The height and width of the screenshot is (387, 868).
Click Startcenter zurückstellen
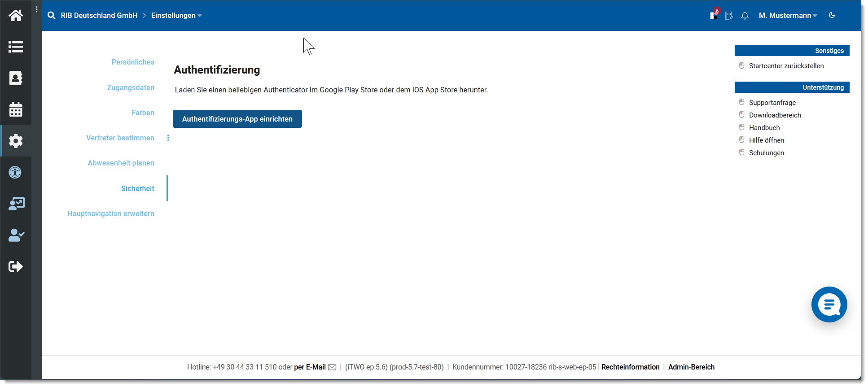tap(786, 66)
